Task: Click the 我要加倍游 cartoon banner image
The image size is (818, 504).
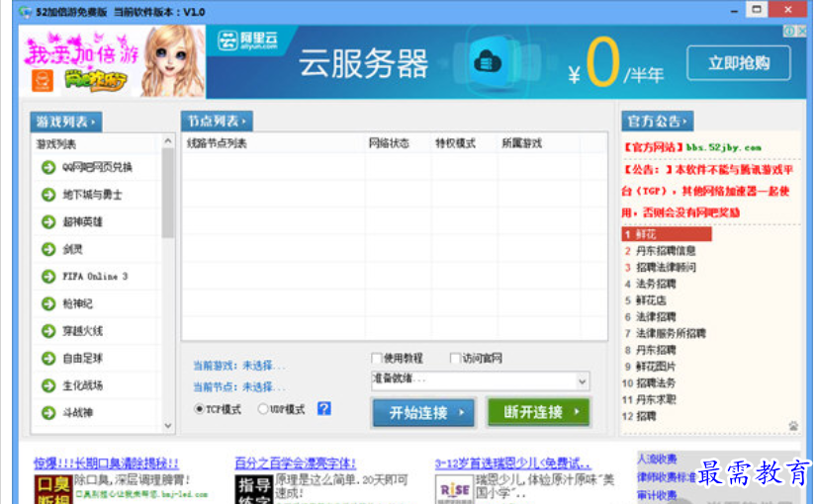Action: [112, 61]
